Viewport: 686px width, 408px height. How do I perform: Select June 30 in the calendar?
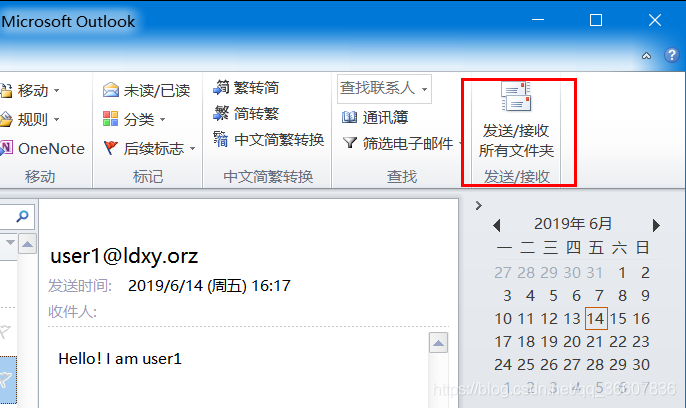point(641,365)
